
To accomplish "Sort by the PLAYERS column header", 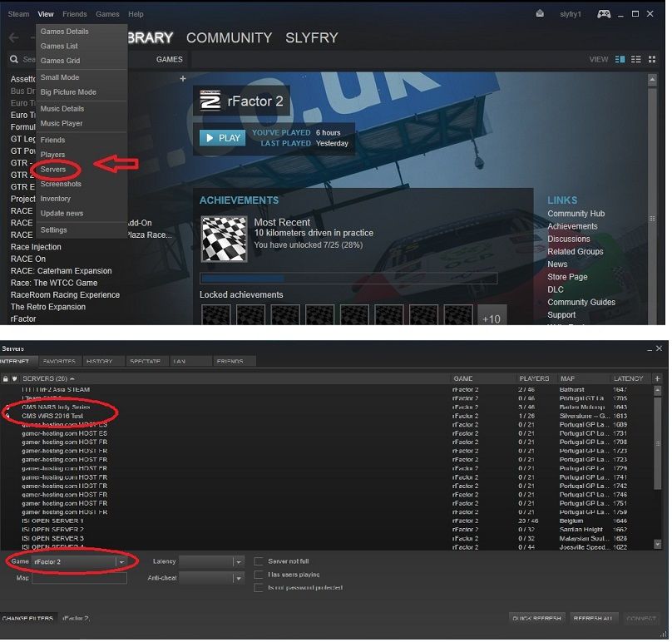I will click(x=534, y=379).
